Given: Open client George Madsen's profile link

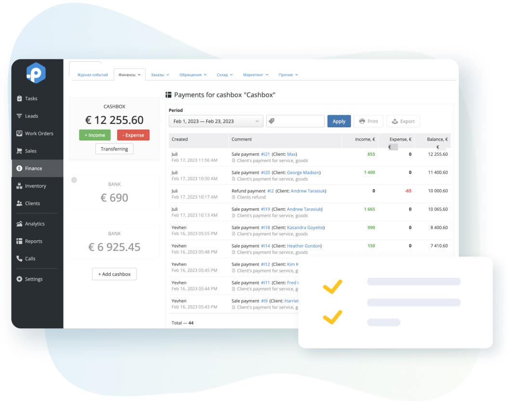Looking at the screenshot, I should click(x=304, y=172).
